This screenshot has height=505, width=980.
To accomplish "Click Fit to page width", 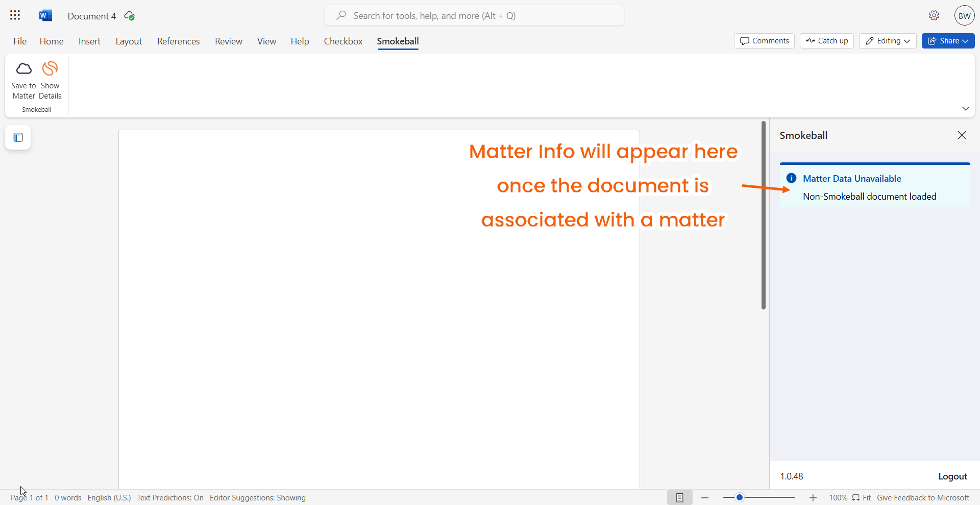I will 861,497.
